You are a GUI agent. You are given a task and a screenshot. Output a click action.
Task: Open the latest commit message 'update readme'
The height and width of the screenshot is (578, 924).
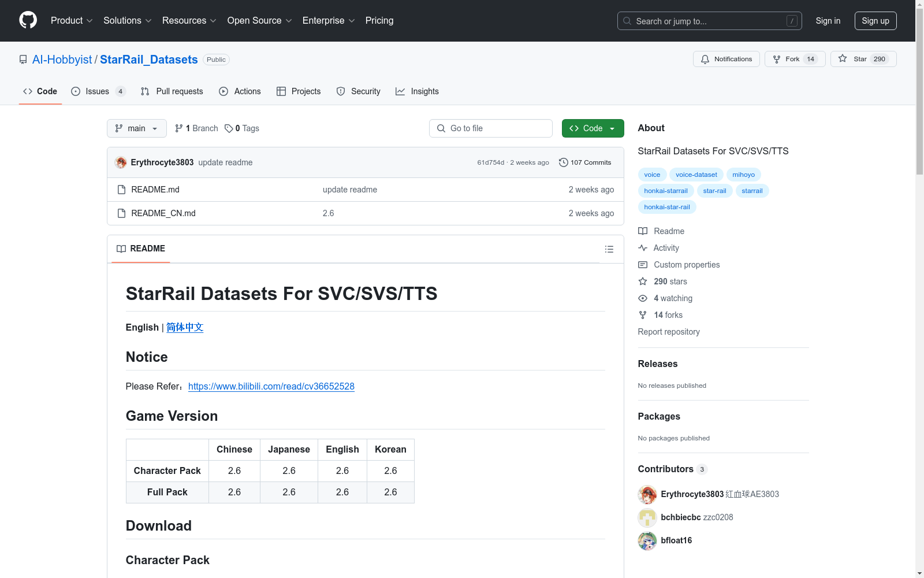(x=225, y=162)
